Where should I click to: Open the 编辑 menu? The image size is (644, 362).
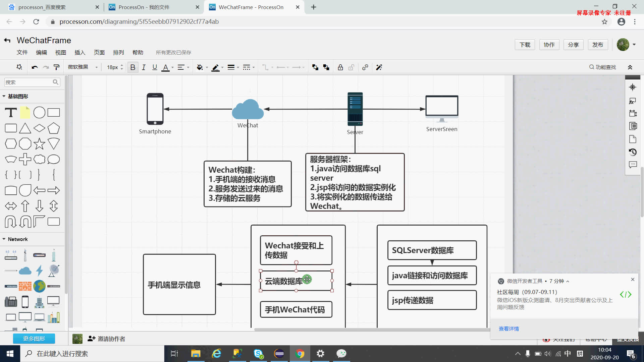point(42,52)
